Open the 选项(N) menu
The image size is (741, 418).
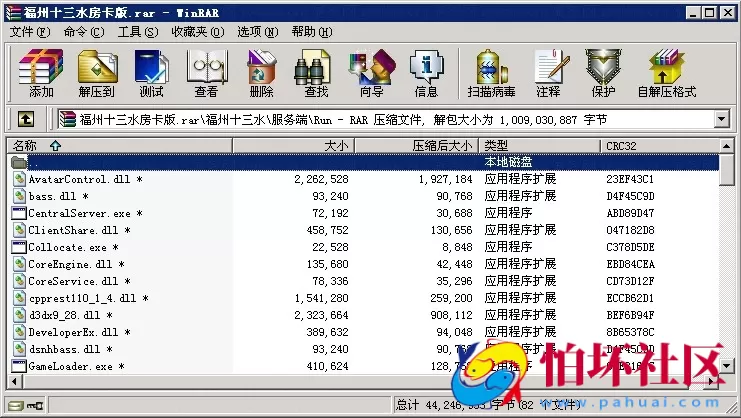pyautogui.click(x=258, y=32)
